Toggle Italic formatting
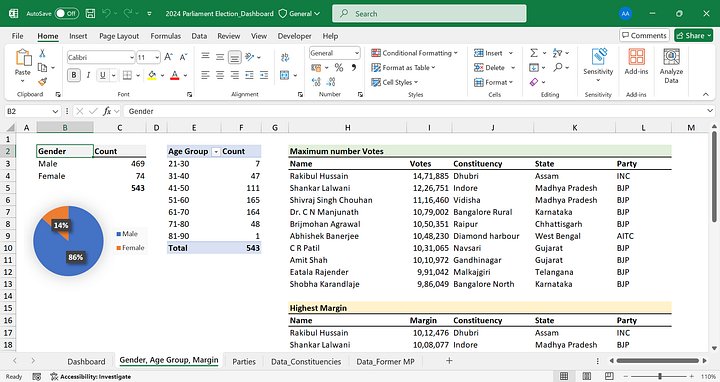The height and width of the screenshot is (382, 720). 88,75
